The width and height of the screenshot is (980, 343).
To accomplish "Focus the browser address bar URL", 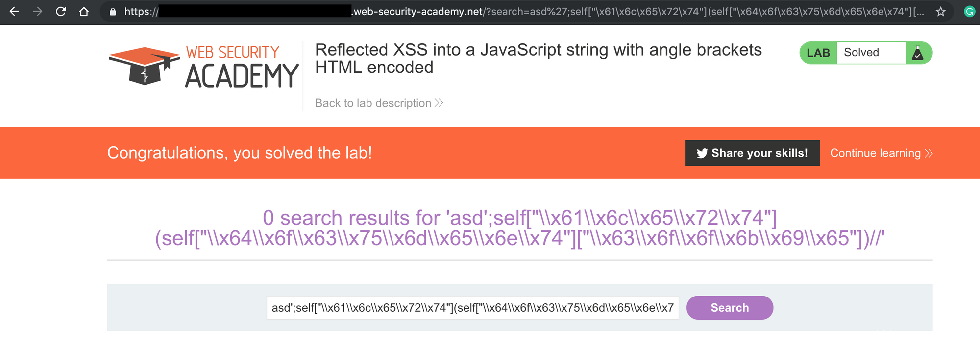I will tap(539, 12).
